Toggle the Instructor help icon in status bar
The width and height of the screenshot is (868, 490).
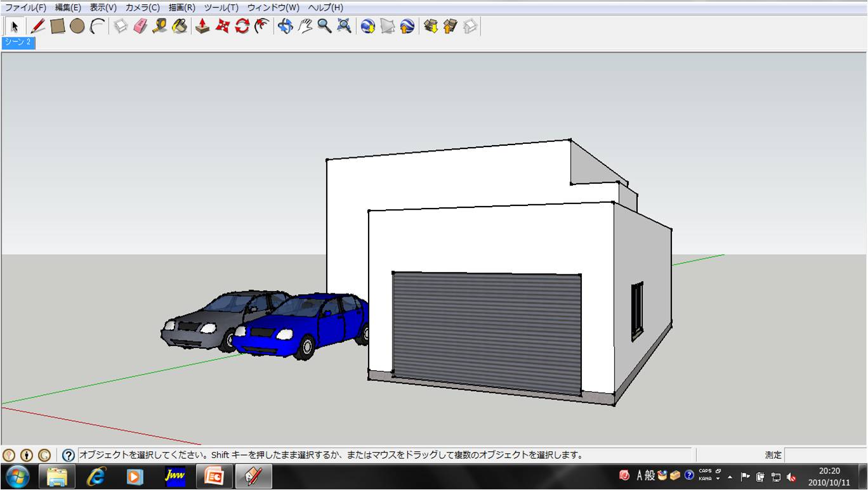coord(69,455)
